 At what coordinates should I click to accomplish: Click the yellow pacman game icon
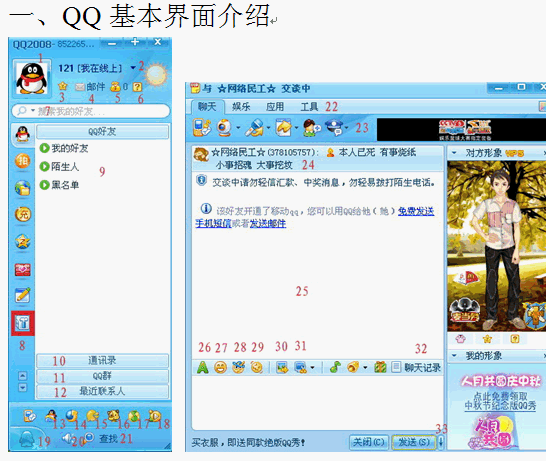92,416
